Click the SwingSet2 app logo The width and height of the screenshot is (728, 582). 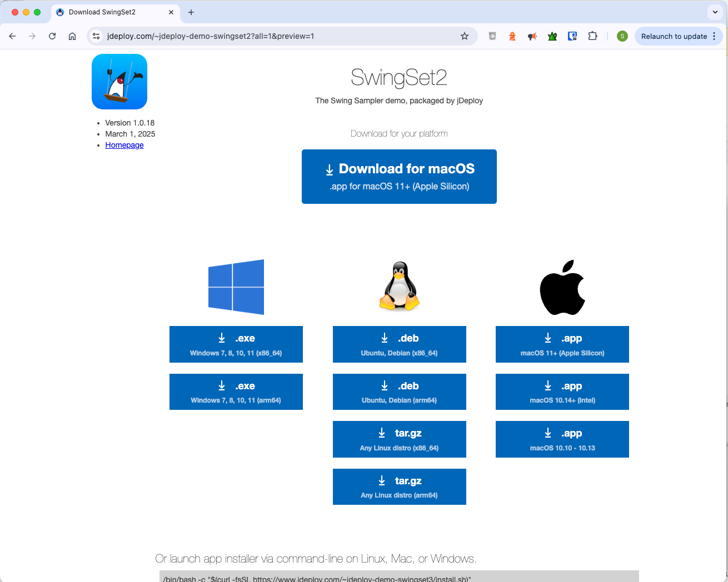119,81
